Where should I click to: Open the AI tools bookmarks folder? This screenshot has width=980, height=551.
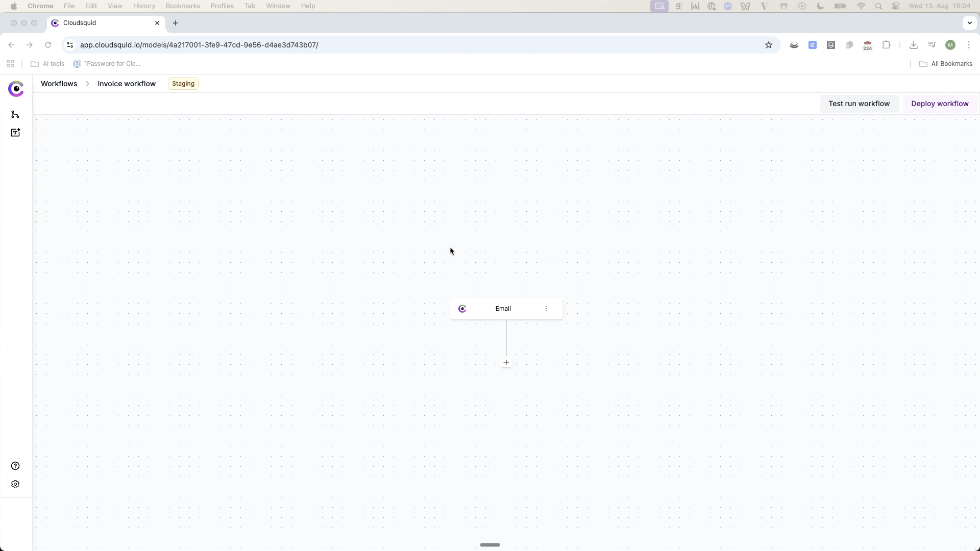[x=48, y=64]
